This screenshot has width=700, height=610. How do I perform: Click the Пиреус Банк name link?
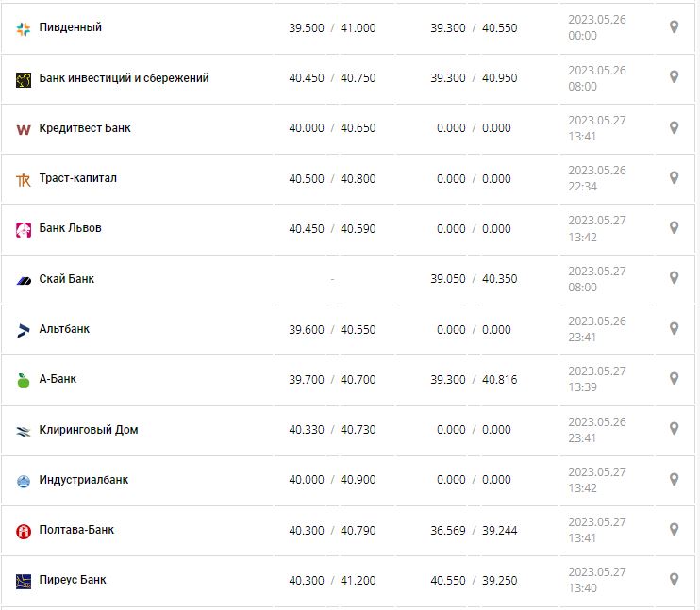click(73, 580)
